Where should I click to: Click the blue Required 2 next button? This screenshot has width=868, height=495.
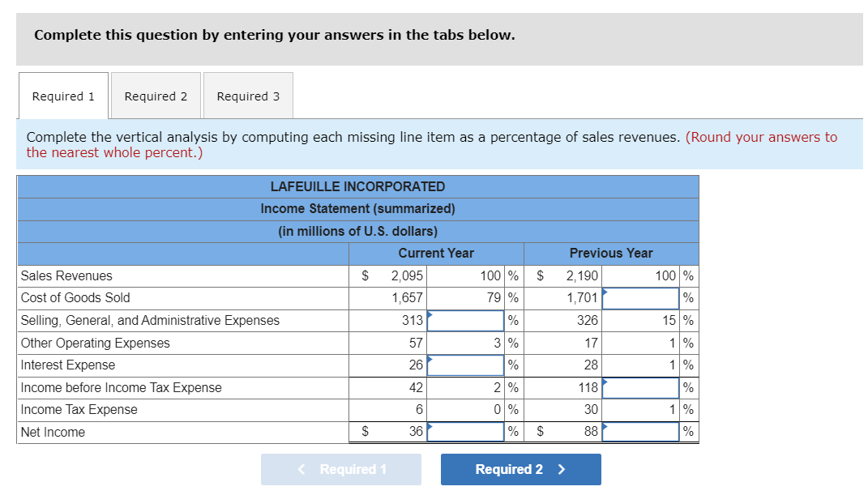pos(521,470)
